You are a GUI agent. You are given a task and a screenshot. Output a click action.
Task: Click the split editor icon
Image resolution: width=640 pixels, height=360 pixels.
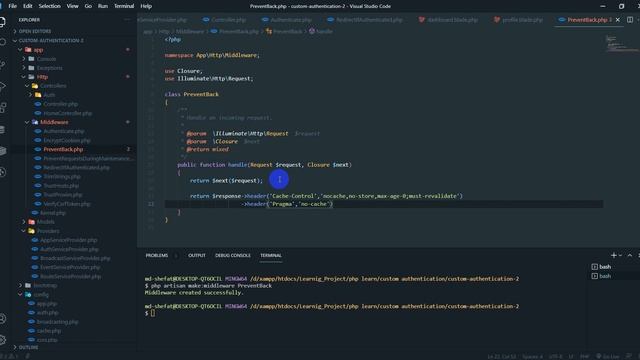click(630, 20)
